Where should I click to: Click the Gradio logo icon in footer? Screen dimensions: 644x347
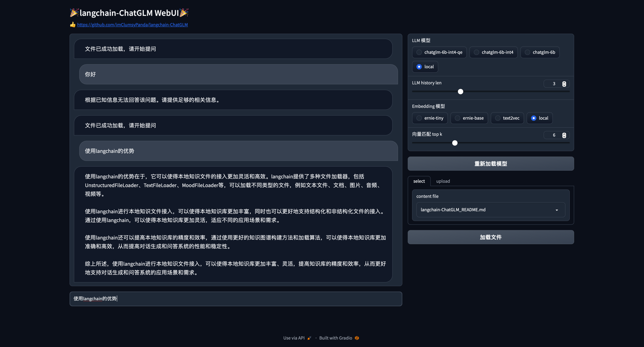click(x=357, y=338)
